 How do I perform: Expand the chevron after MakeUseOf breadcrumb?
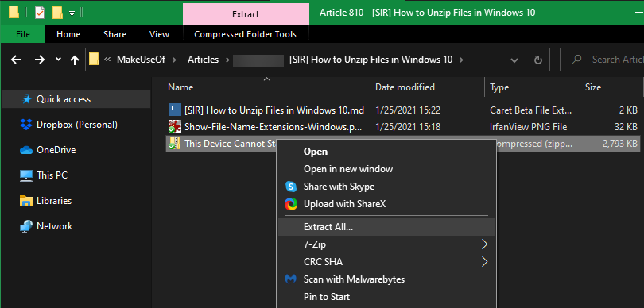tap(174, 60)
